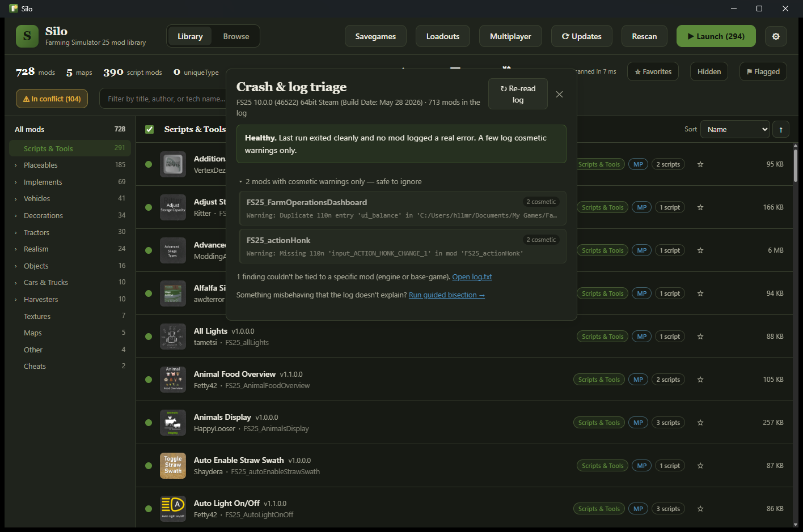The height and width of the screenshot is (532, 803).
Task: Toggle enabled dot for All Lights
Action: click(x=149, y=337)
